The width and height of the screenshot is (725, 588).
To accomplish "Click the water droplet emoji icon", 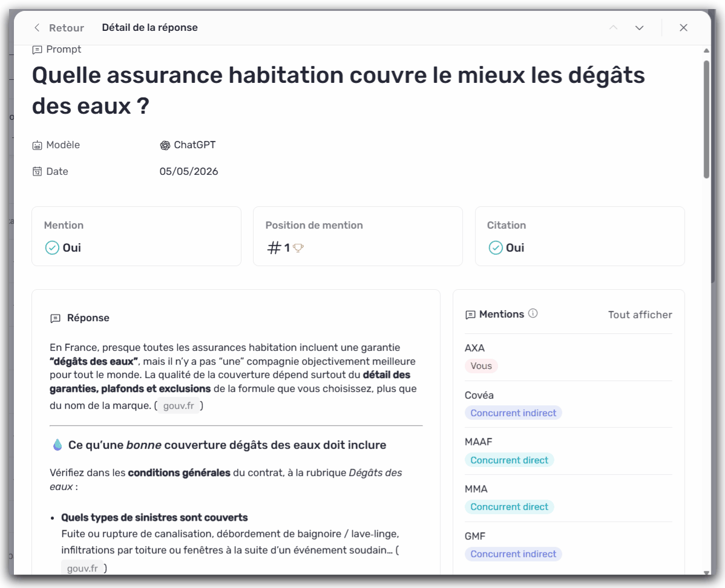I will pos(57,445).
